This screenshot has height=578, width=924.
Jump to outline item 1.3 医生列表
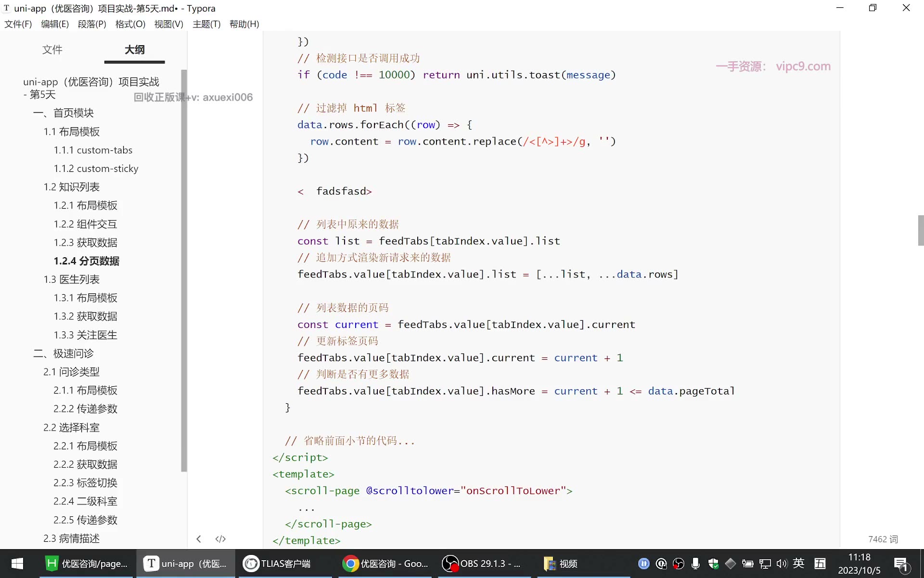click(x=71, y=279)
